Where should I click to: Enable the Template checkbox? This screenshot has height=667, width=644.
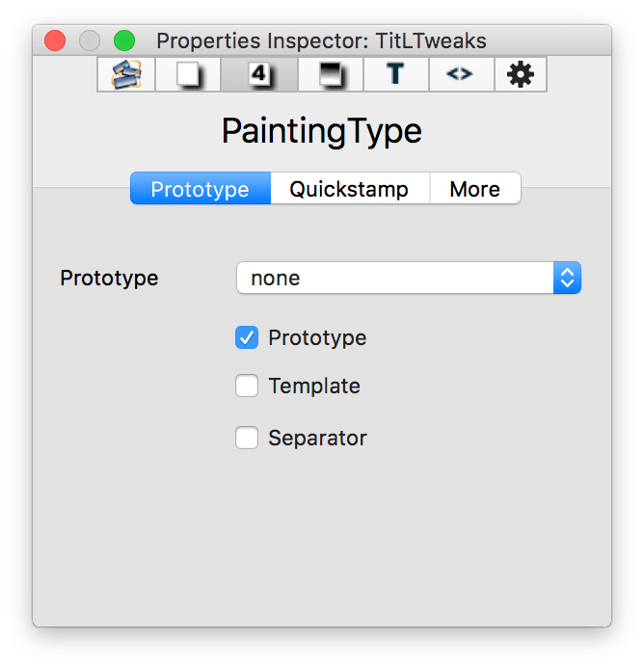[247, 386]
